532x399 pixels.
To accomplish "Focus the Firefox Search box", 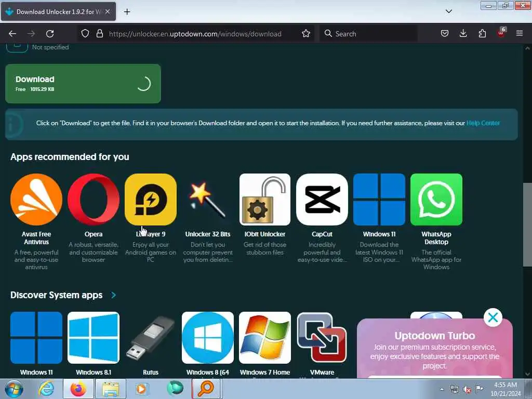I will 368,34.
